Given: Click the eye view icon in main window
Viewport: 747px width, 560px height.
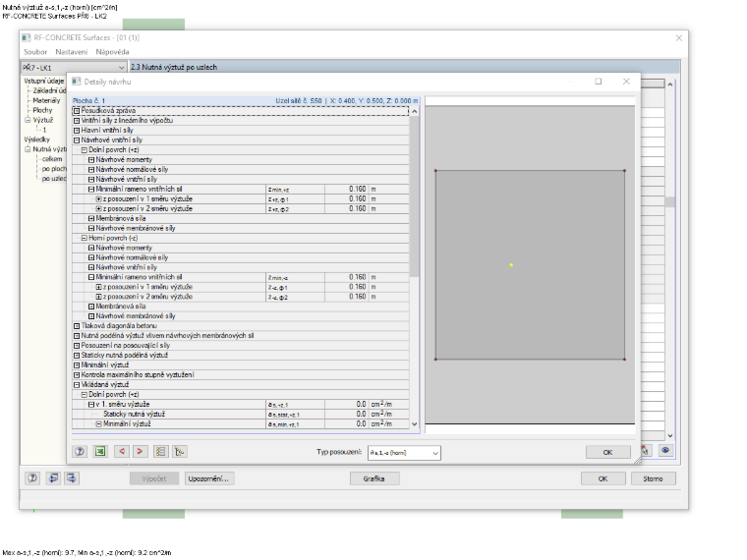Looking at the screenshot, I should tap(665, 451).
